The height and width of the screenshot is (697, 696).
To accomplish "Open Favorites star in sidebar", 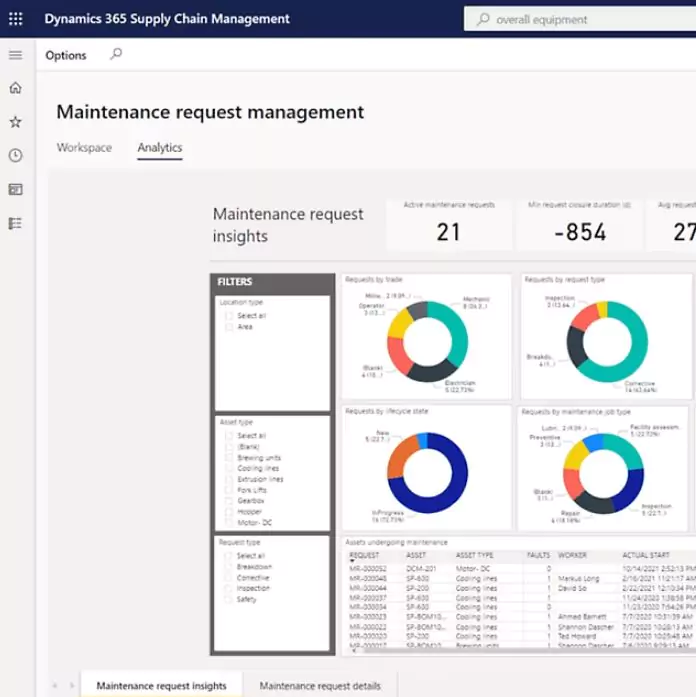I will 15,122.
